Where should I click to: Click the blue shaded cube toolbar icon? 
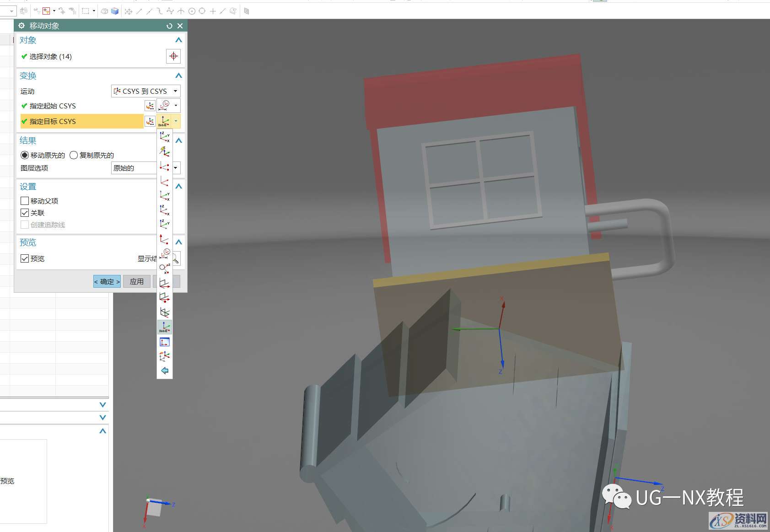[x=115, y=11]
